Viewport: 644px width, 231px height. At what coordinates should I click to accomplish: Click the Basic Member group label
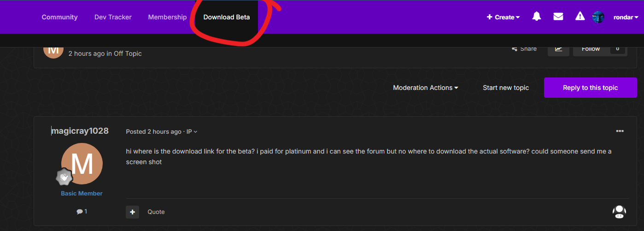coord(82,193)
